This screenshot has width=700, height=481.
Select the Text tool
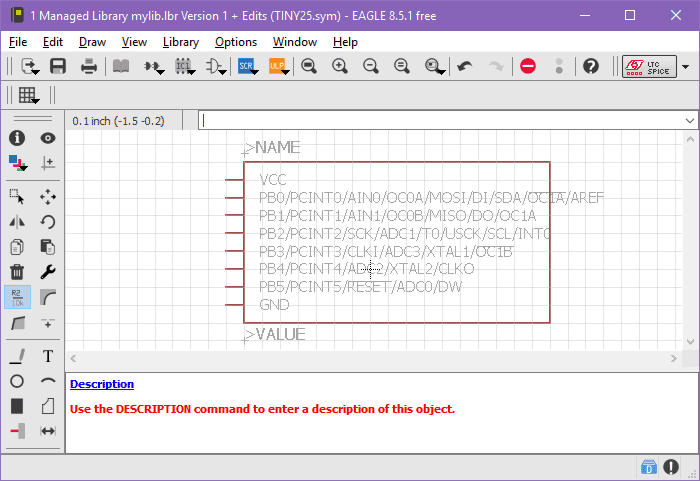47,356
